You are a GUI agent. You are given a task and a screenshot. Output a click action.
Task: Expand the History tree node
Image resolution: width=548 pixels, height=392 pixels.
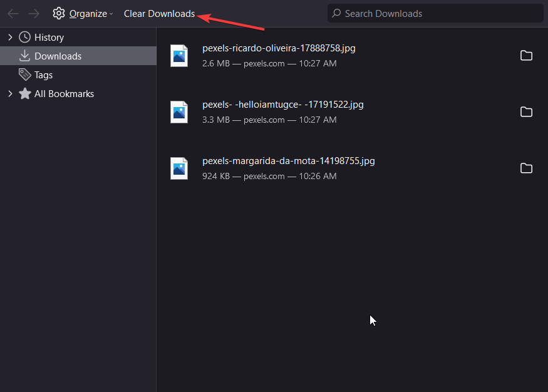(x=10, y=37)
